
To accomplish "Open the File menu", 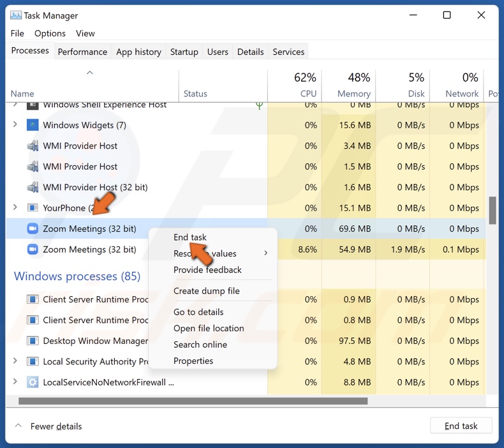I will point(17,33).
